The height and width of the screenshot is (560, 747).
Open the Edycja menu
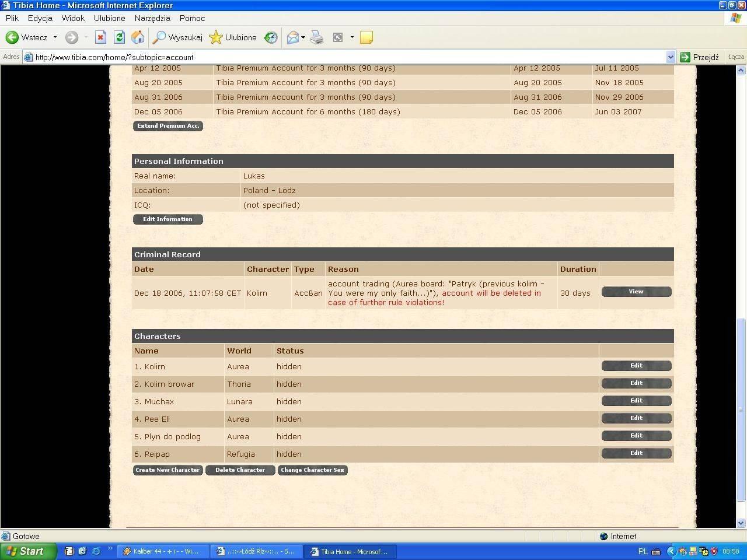[x=40, y=18]
